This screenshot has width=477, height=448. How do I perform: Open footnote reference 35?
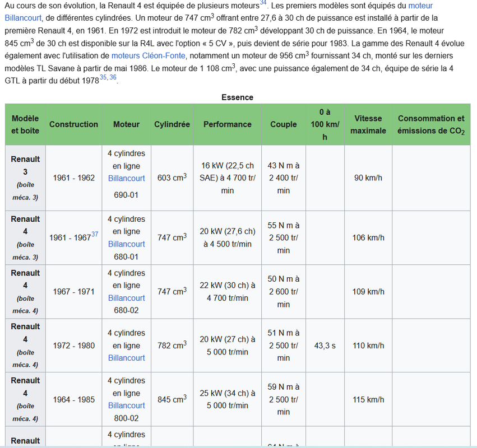[103, 77]
